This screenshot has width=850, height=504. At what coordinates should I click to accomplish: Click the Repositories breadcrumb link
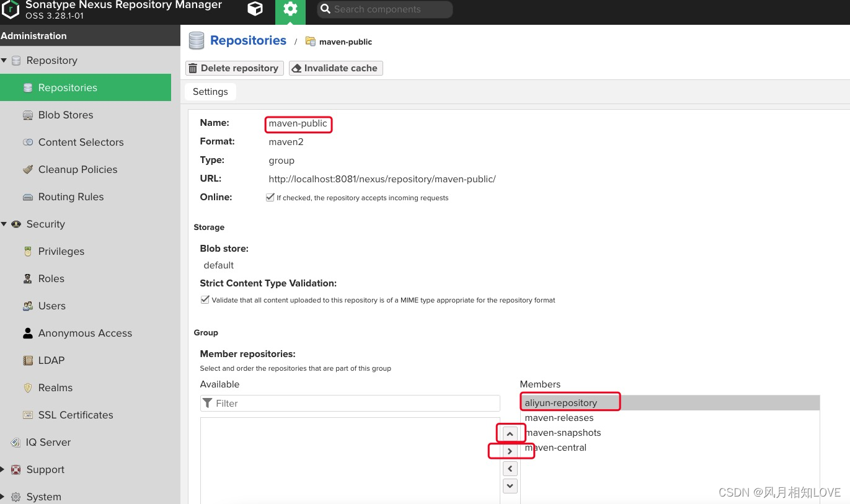tap(248, 40)
